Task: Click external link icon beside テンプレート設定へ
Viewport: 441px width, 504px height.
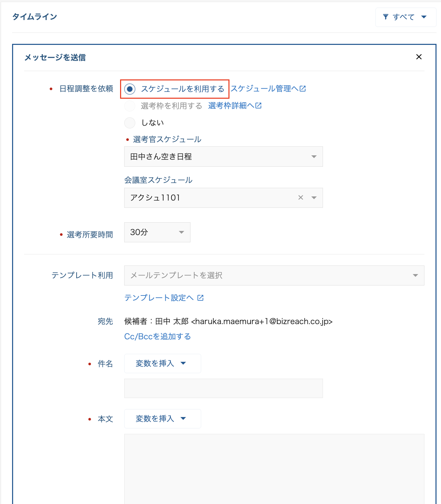Action: [200, 298]
